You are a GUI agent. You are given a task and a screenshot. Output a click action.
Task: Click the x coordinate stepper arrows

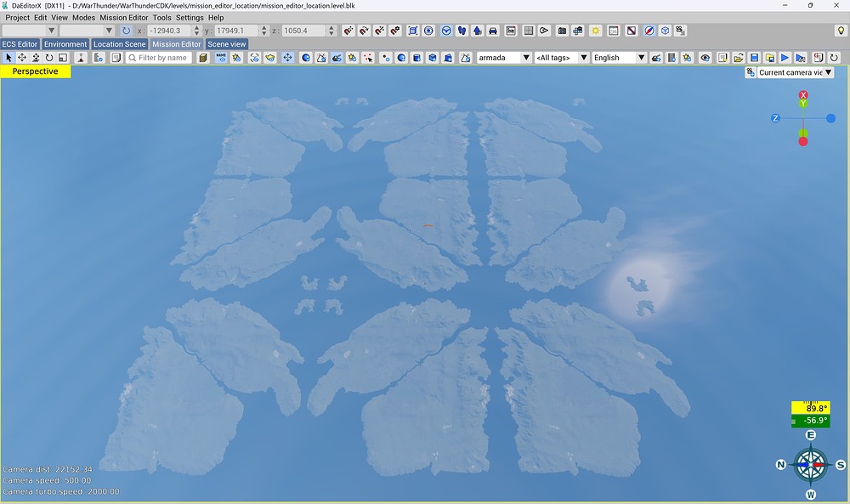pyautogui.click(x=197, y=31)
